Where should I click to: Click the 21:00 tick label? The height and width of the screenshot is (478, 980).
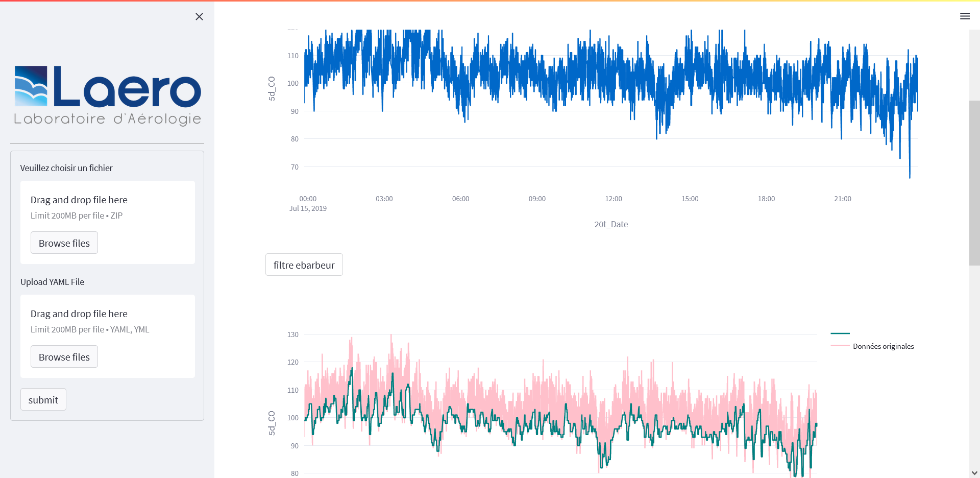click(843, 199)
